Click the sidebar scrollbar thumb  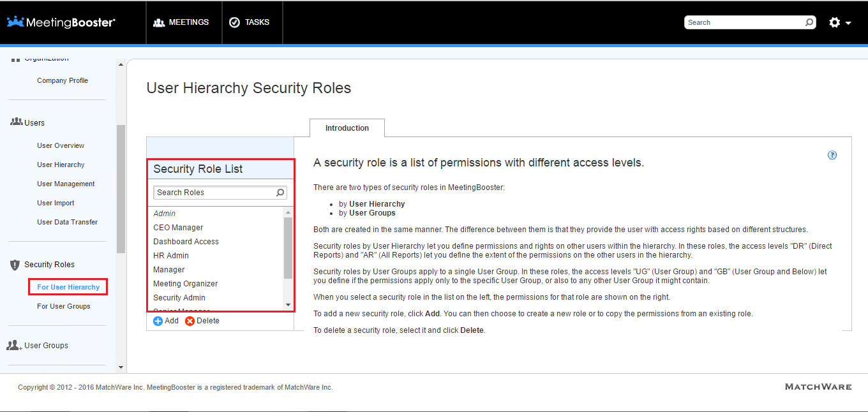click(x=121, y=189)
